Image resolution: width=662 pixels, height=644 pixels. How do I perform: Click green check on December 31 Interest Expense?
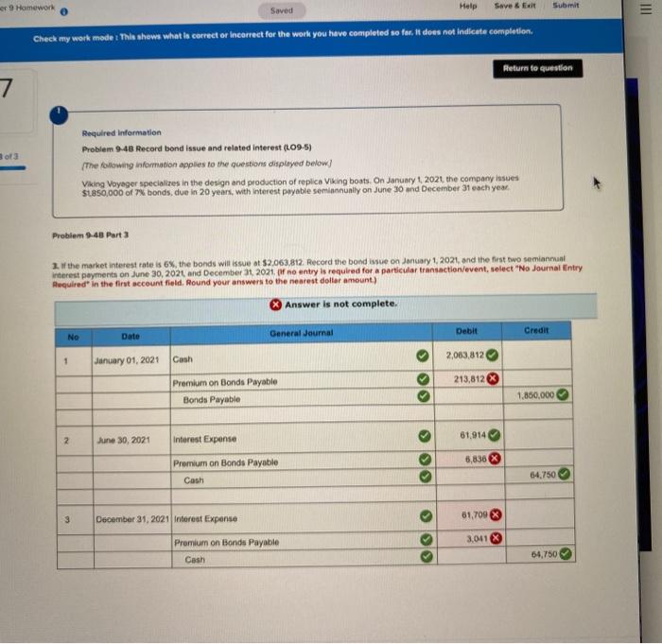[426, 516]
